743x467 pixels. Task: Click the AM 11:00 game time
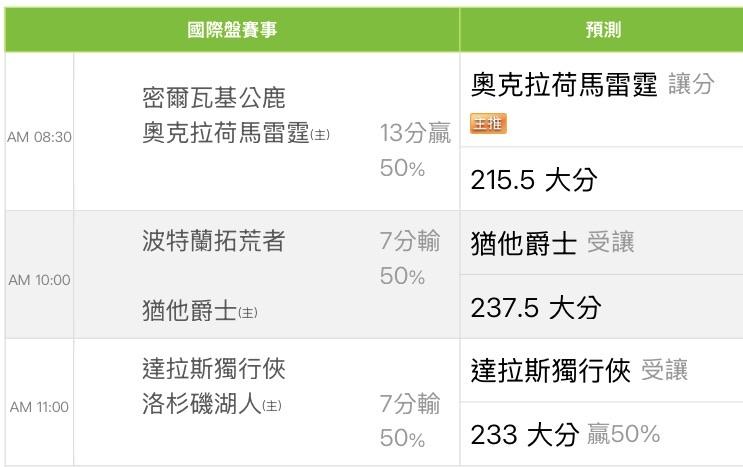(39, 407)
